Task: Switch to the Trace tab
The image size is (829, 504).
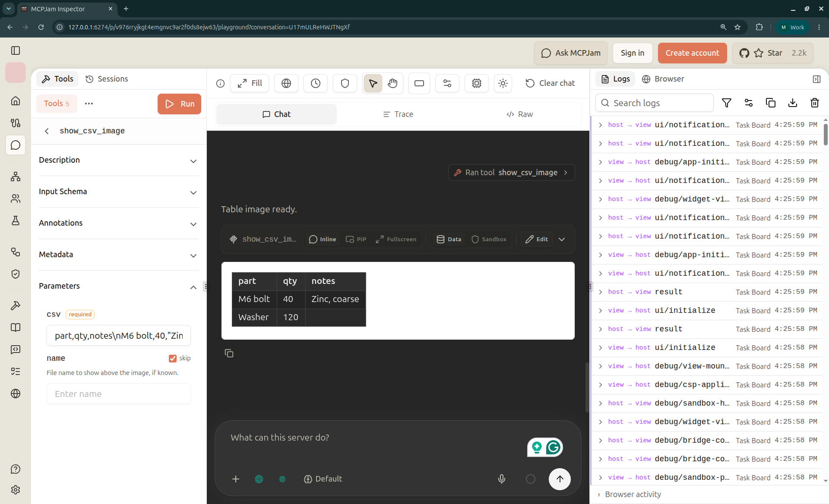Action: [398, 114]
